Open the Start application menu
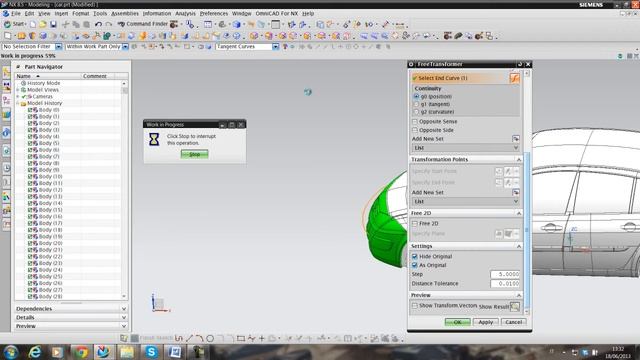 click(x=15, y=24)
